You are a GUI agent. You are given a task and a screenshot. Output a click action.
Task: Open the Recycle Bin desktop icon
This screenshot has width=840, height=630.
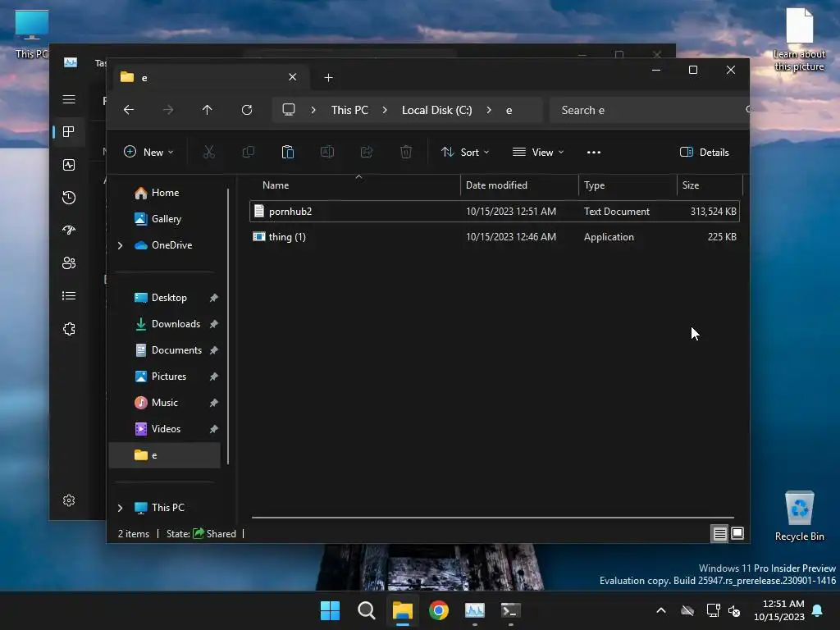pyautogui.click(x=799, y=515)
